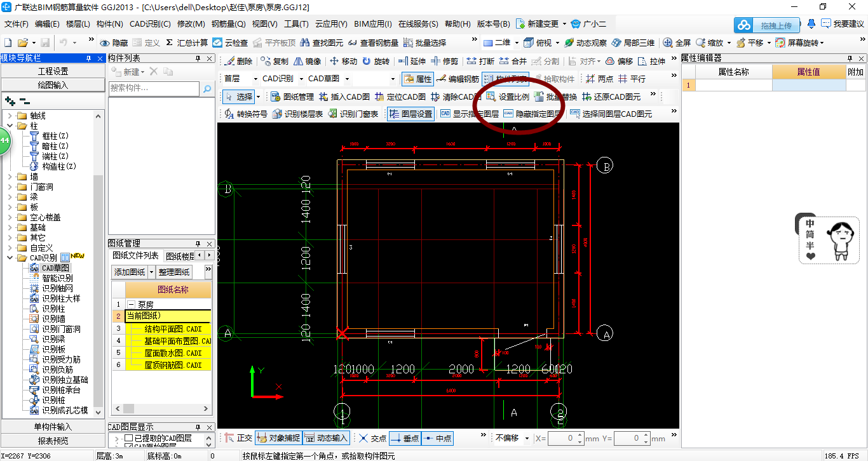Viewport: 868px width, 461px height.
Task: Select the 移动 move tool
Action: click(x=344, y=62)
